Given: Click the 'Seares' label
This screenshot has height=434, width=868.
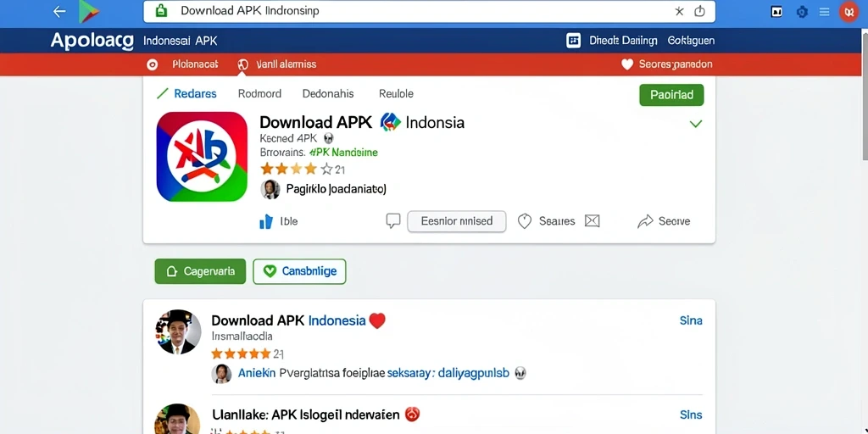Looking at the screenshot, I should coord(557,221).
